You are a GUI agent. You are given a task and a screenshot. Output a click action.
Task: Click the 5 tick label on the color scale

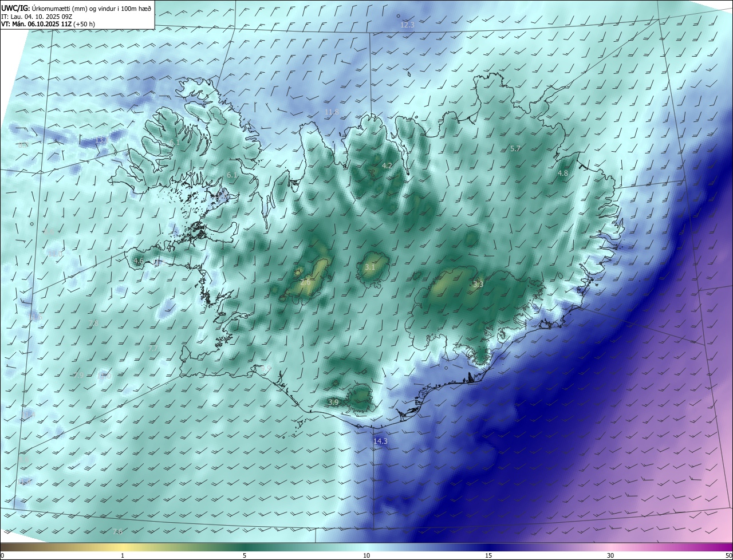[x=245, y=555]
